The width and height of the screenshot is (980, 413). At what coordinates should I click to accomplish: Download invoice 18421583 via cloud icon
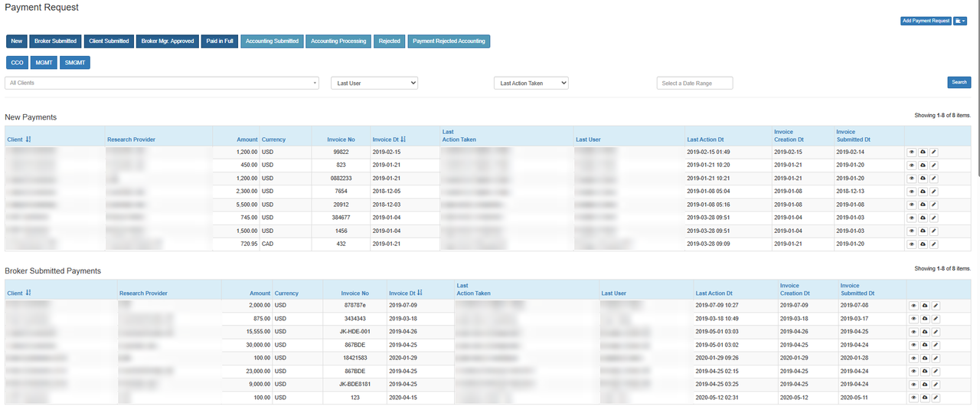click(924, 358)
